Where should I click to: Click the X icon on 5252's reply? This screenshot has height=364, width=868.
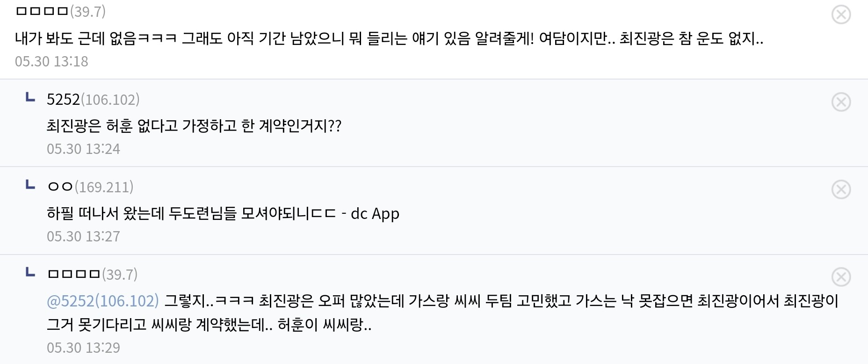pos(841,102)
